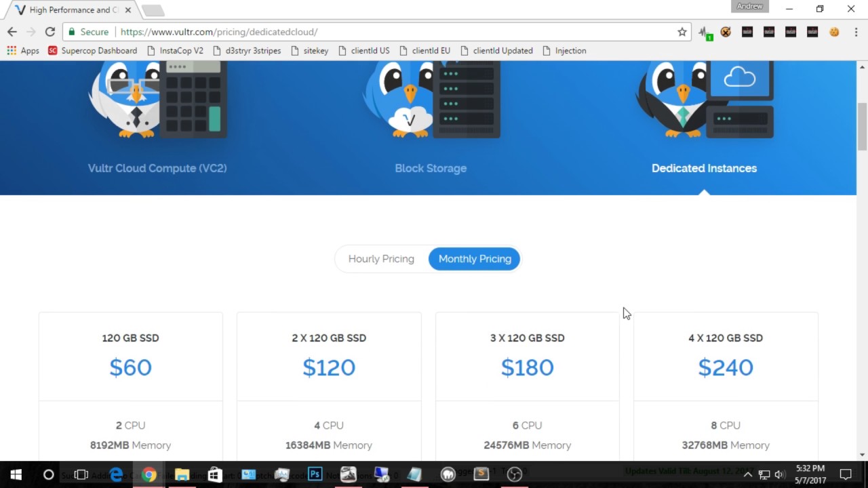868x488 pixels.
Task: Click the $60 plan price
Action: click(131, 367)
